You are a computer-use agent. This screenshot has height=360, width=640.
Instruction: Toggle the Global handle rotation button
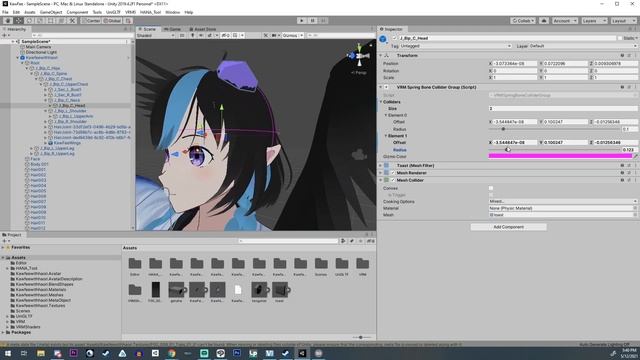click(x=112, y=20)
